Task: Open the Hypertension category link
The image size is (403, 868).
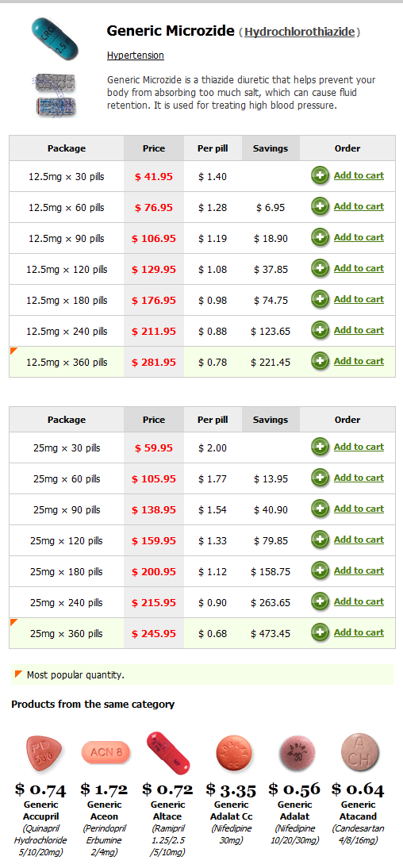Action: click(x=135, y=56)
